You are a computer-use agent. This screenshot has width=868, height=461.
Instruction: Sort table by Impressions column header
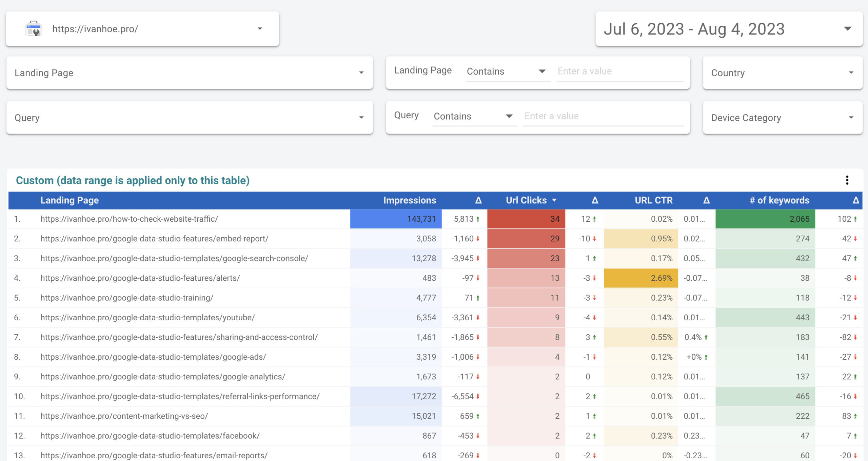click(x=409, y=200)
